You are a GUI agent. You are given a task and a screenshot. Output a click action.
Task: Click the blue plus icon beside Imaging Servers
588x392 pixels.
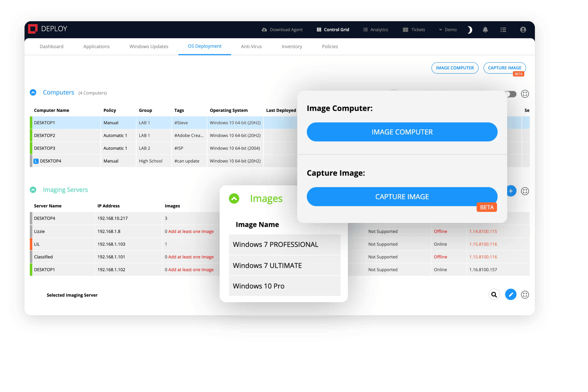[511, 191]
